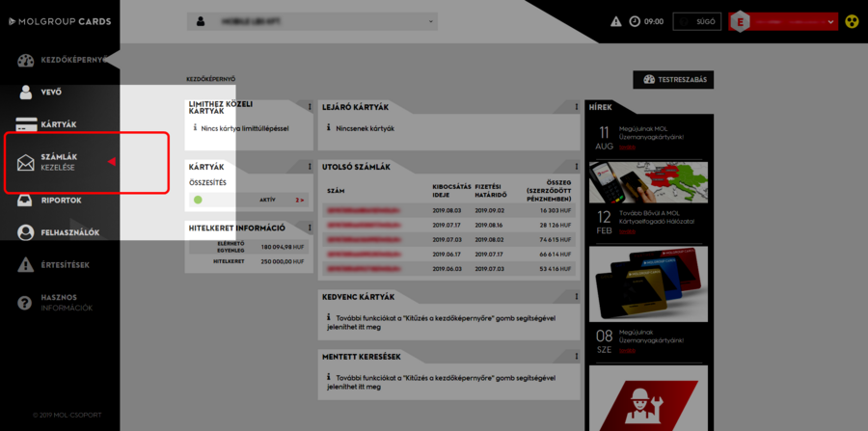This screenshot has width=868, height=431.
Task: Open the Felhasználók user icon
Action: (x=26, y=232)
